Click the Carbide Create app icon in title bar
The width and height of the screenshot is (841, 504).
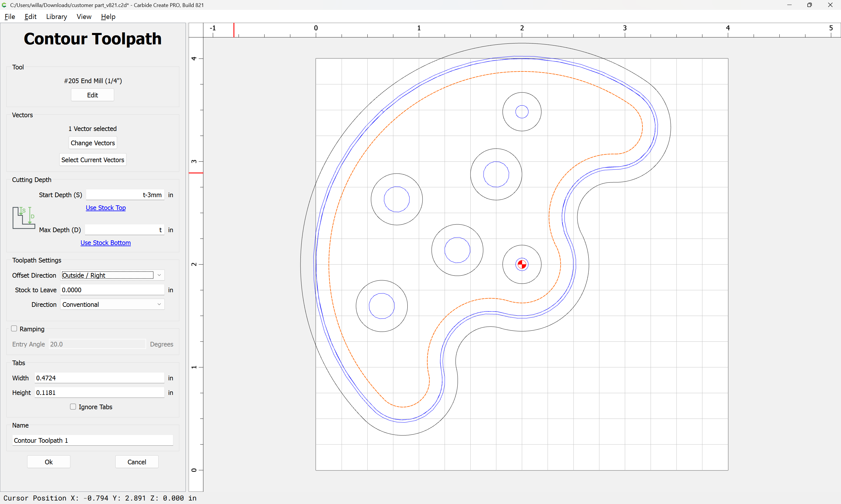[4, 5]
